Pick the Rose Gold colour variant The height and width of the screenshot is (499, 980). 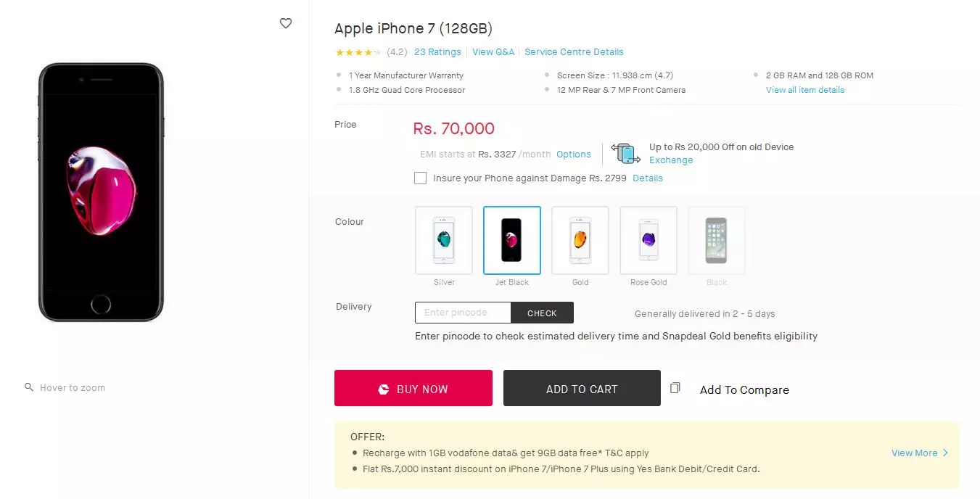tap(648, 240)
